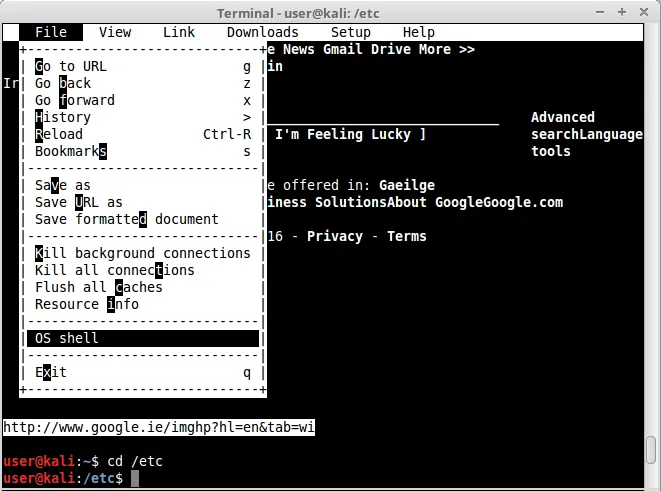Follow the Gaeilge language link
661x491 pixels.
[x=407, y=185]
